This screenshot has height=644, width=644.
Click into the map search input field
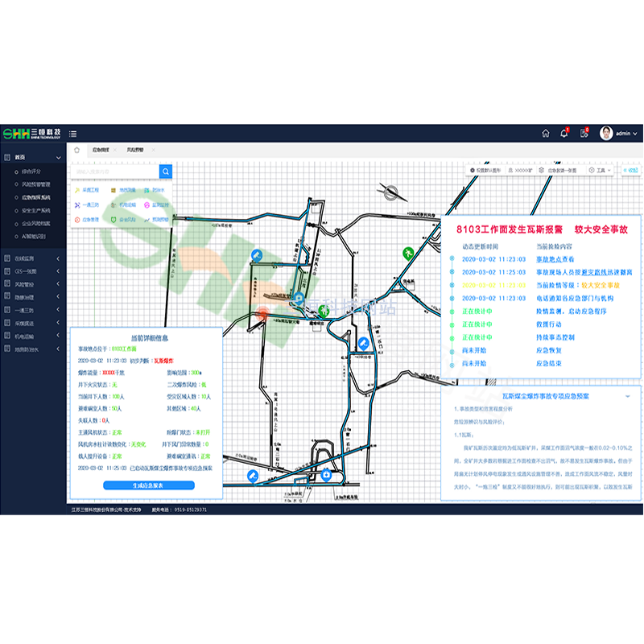point(114,171)
